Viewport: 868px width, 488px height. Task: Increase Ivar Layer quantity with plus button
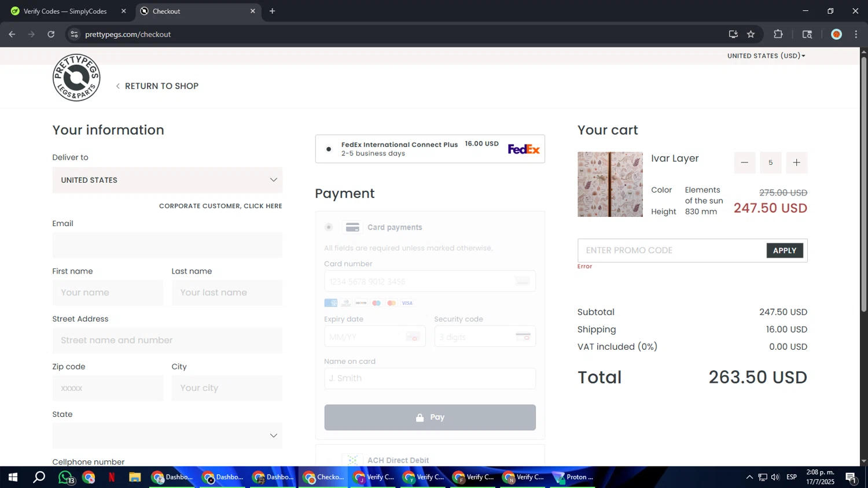coord(797,162)
